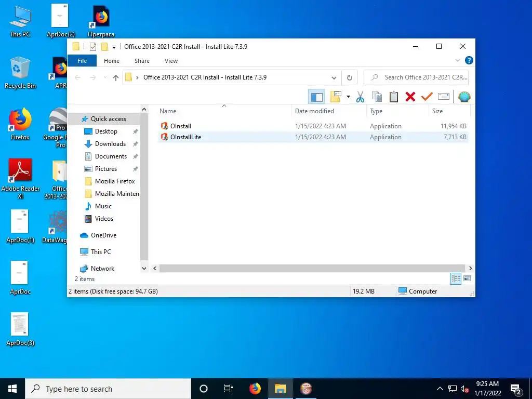The width and height of the screenshot is (532, 399).
Task: Click the red X Delete icon
Action: 410,97
